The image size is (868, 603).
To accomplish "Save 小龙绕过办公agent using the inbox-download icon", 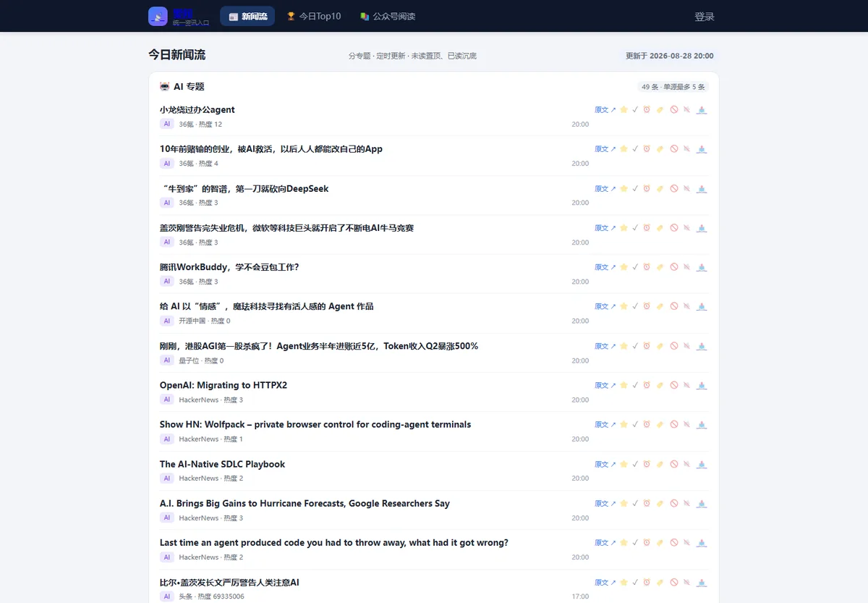I will [701, 110].
